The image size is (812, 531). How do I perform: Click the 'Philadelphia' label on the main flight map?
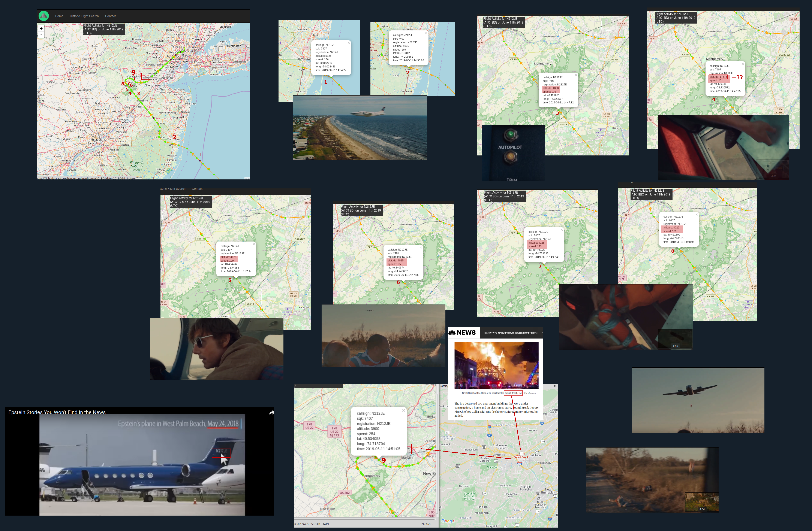click(x=98, y=139)
